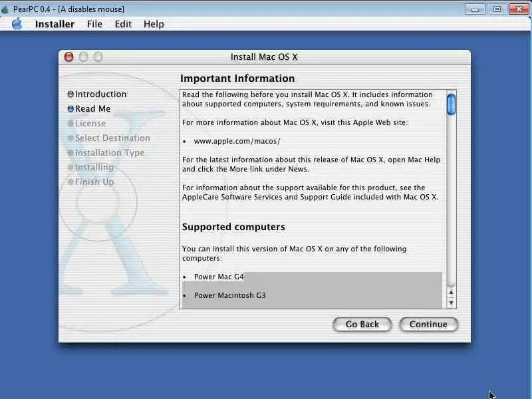Click the Install Mac OS X title text
Viewport: 532px width, 399px height.
[x=264, y=57]
